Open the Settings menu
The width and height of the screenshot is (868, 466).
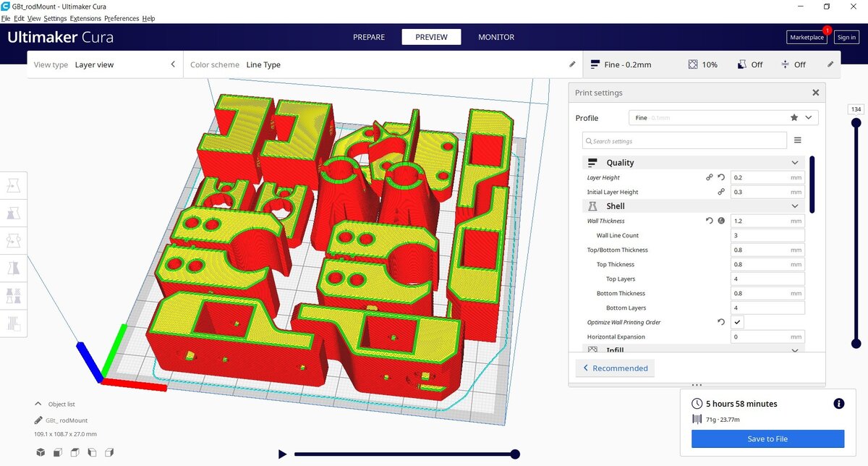55,18
